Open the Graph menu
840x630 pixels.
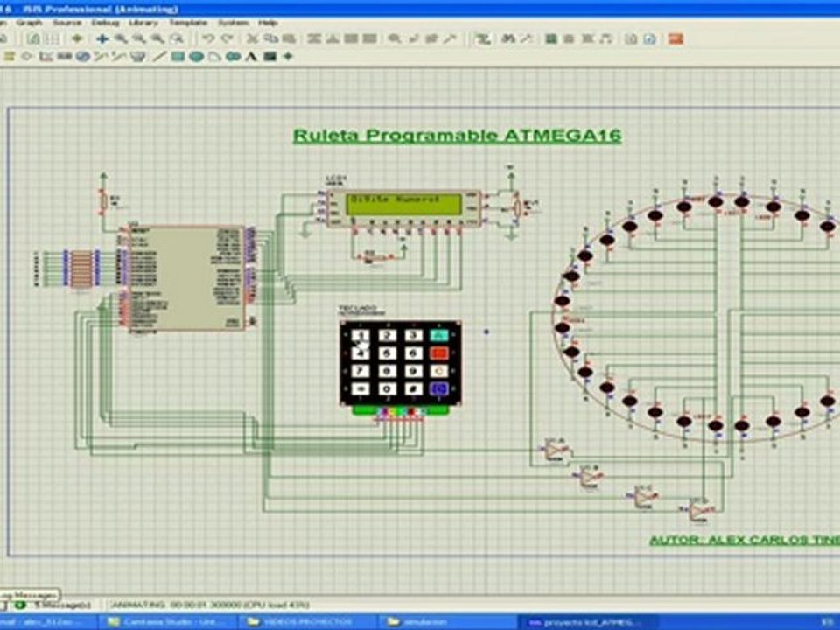click(29, 23)
